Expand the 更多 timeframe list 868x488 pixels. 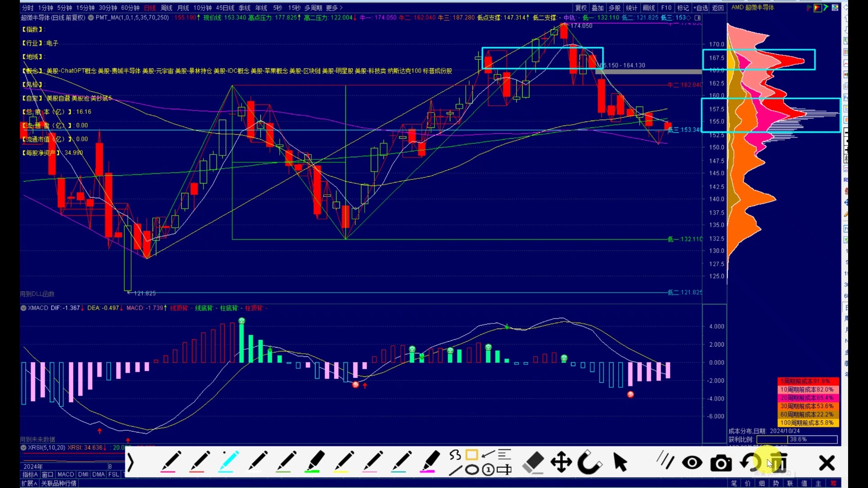[334, 8]
